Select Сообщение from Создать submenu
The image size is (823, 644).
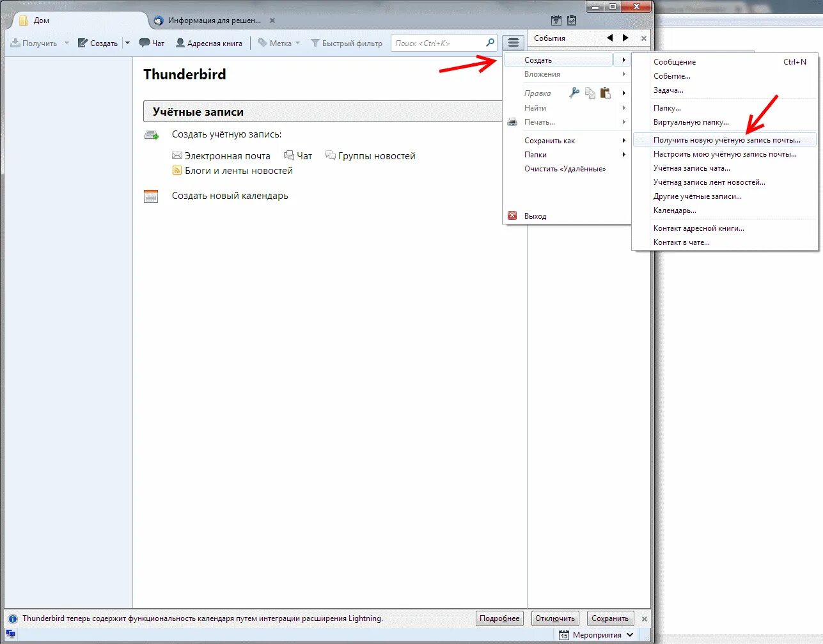pos(725,62)
